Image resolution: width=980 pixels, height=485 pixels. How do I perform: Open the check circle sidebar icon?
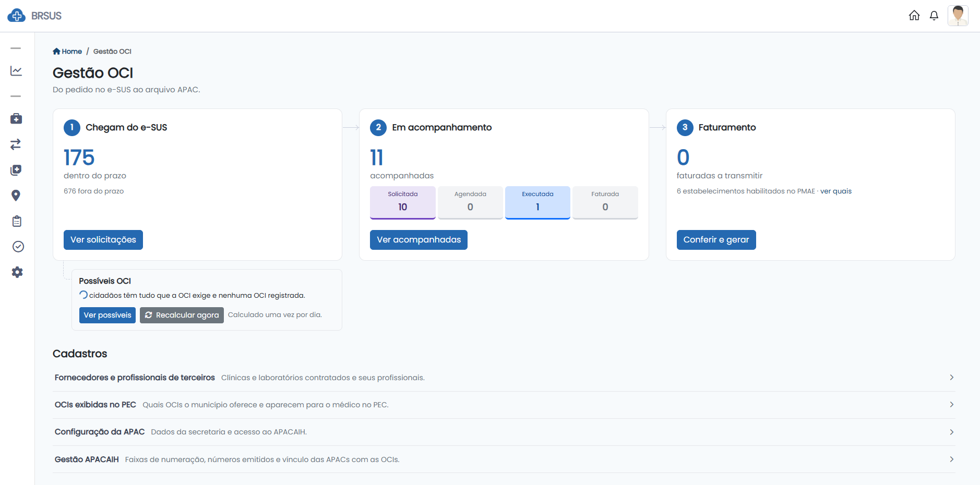click(18, 247)
